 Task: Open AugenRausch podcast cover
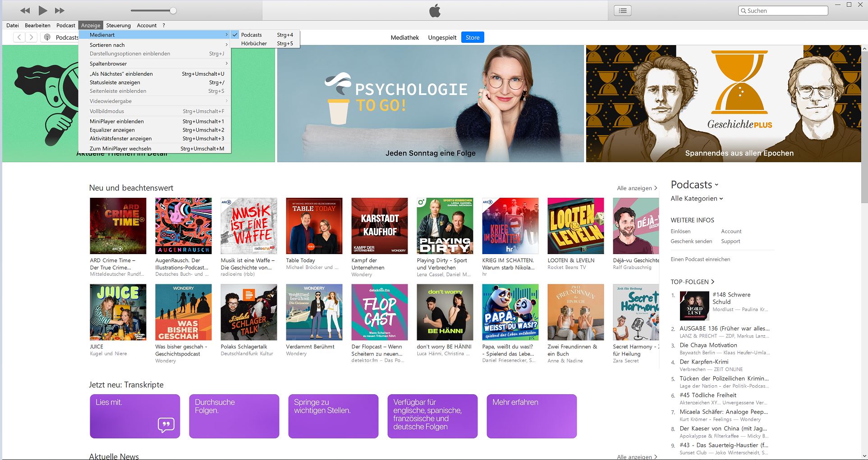[184, 226]
